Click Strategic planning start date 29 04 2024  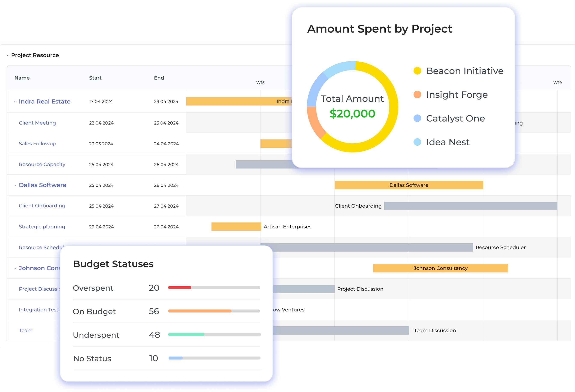coord(101,227)
